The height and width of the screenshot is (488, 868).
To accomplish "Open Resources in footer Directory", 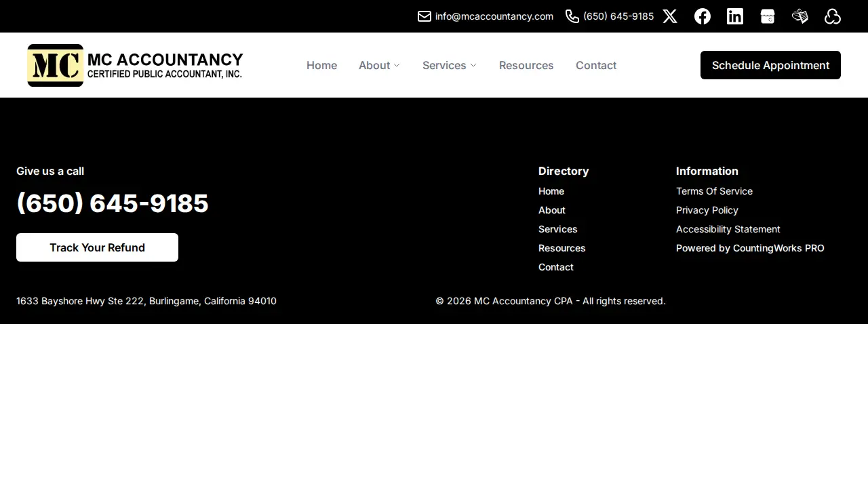I will (562, 248).
